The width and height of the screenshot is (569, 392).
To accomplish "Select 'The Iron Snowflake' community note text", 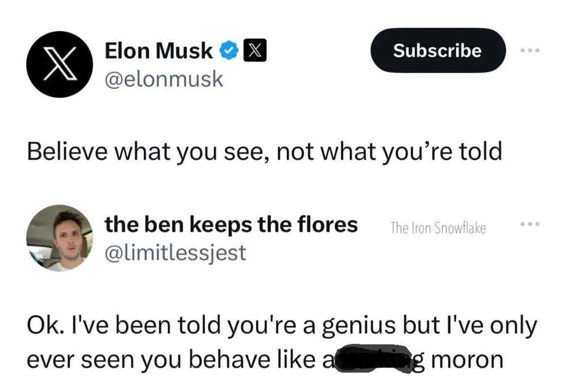I will pyautogui.click(x=438, y=228).
